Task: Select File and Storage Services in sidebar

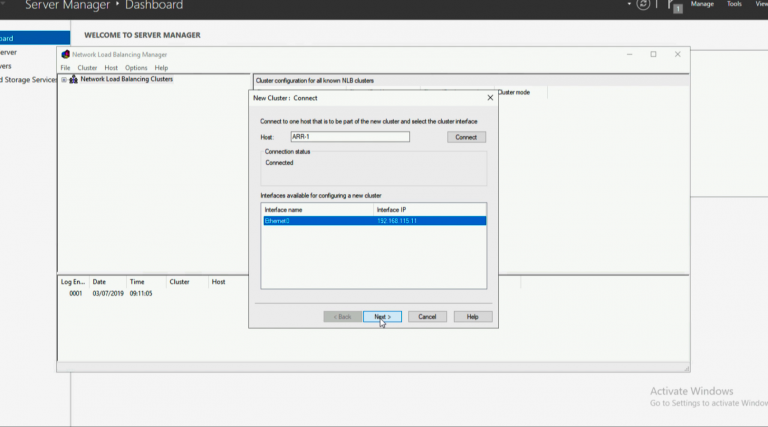Action: (x=28, y=79)
